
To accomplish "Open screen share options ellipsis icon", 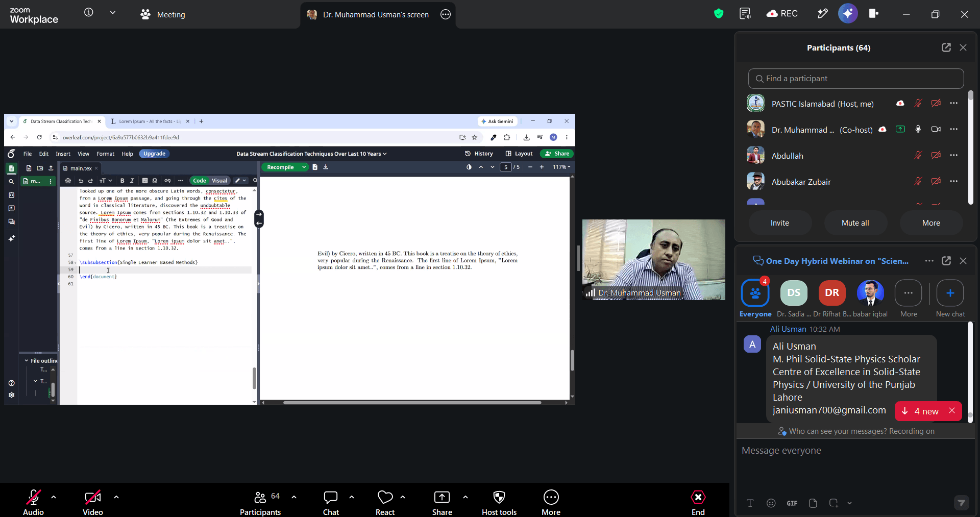I will click(446, 15).
